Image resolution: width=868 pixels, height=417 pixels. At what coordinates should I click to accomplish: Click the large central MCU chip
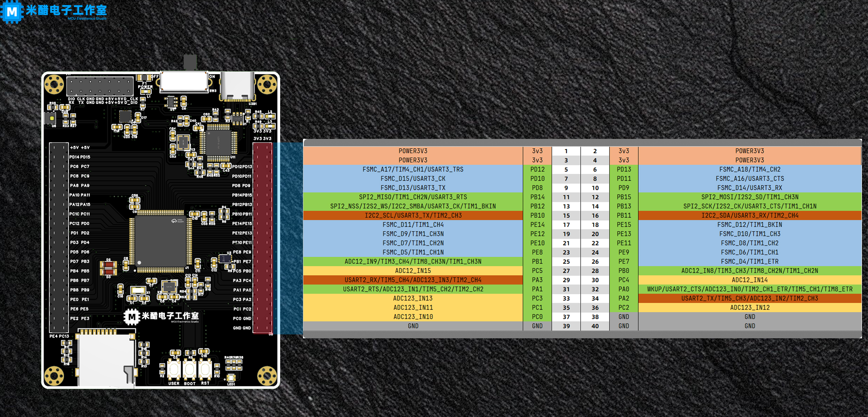160,241
